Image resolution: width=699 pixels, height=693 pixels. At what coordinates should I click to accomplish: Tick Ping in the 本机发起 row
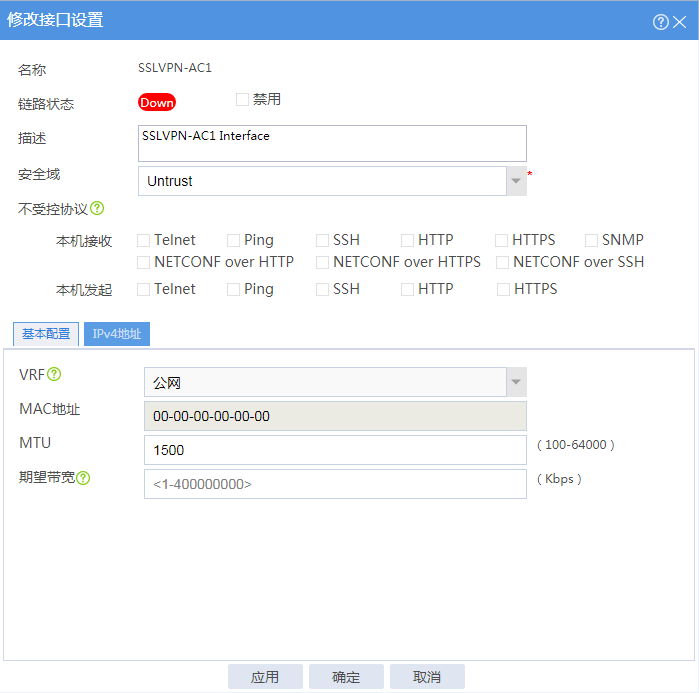233,290
